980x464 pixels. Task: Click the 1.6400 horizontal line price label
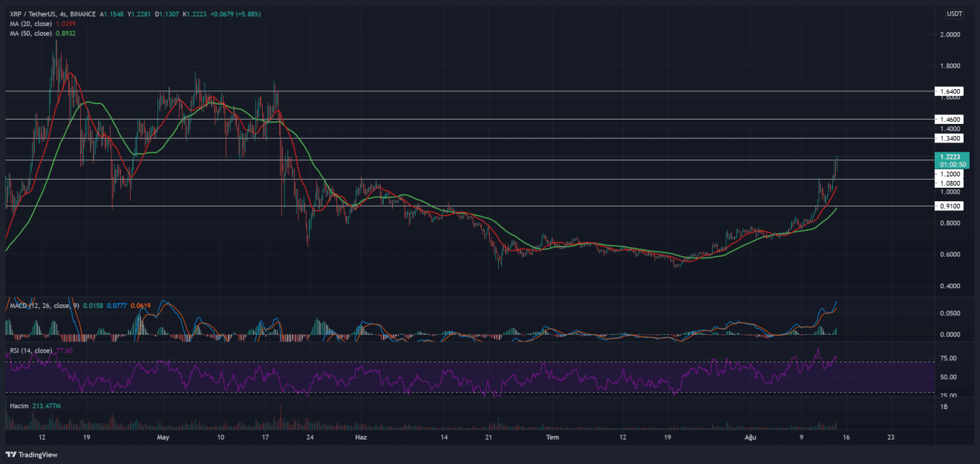click(953, 91)
